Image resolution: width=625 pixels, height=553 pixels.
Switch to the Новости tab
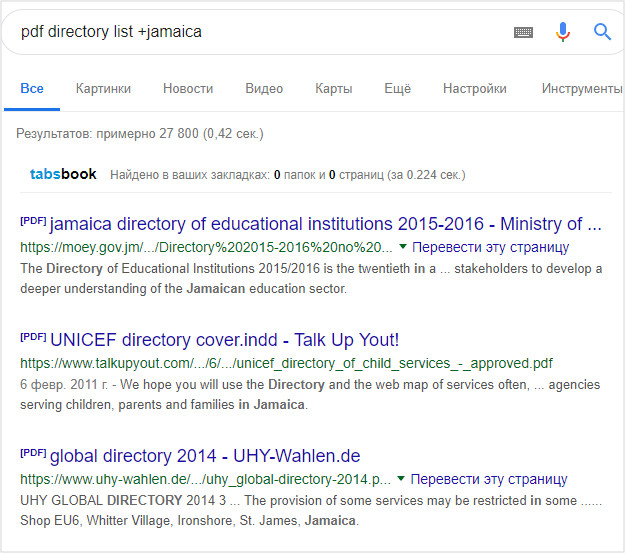[188, 89]
